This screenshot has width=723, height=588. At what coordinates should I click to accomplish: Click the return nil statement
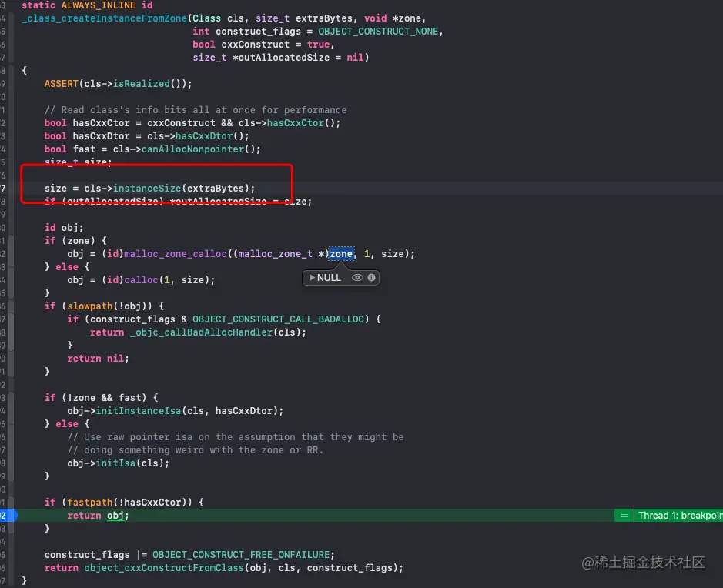(99, 359)
